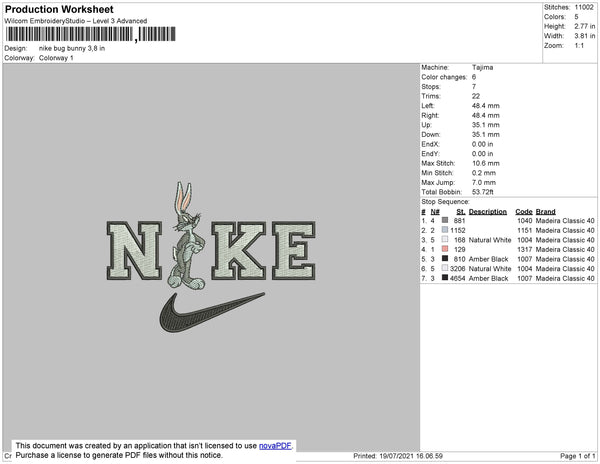Click the Stitches value '11002'

(x=584, y=7)
